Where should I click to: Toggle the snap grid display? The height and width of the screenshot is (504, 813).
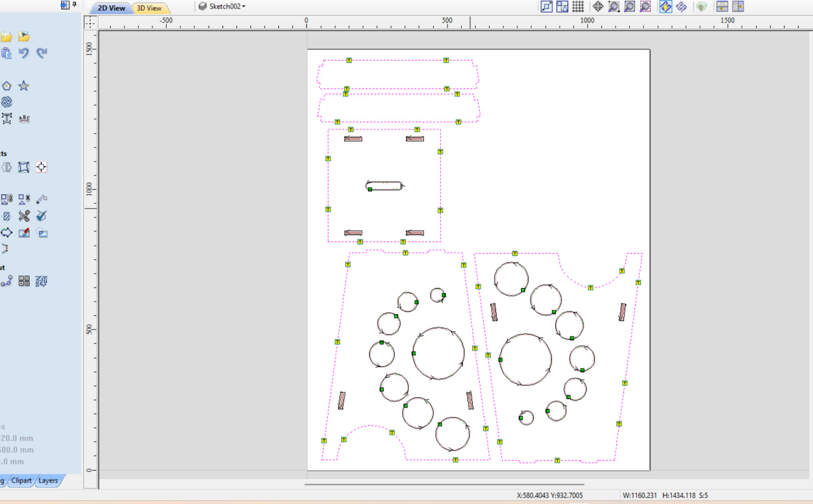click(577, 7)
